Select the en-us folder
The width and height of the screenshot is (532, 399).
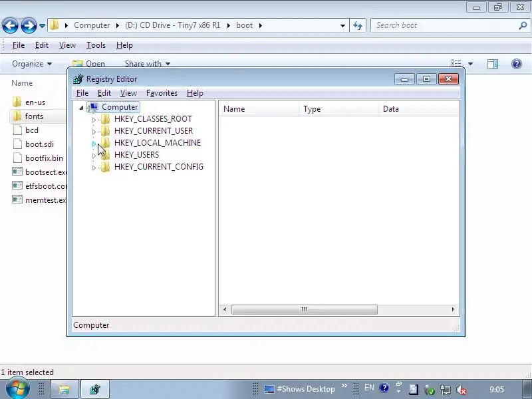pos(35,102)
